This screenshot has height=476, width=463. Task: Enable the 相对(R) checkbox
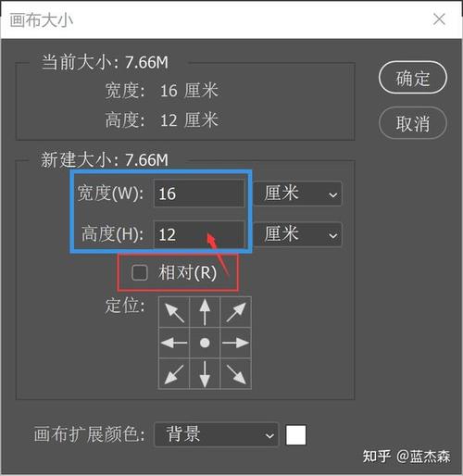(140, 272)
